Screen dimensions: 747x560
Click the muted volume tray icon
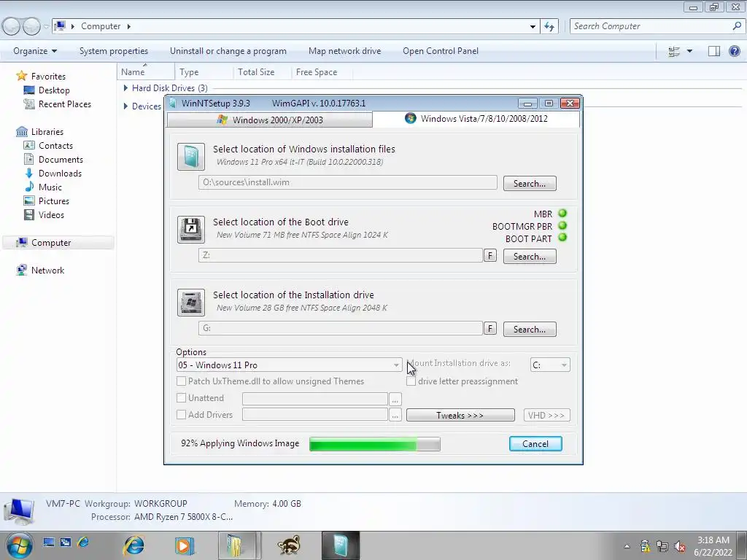(681, 546)
